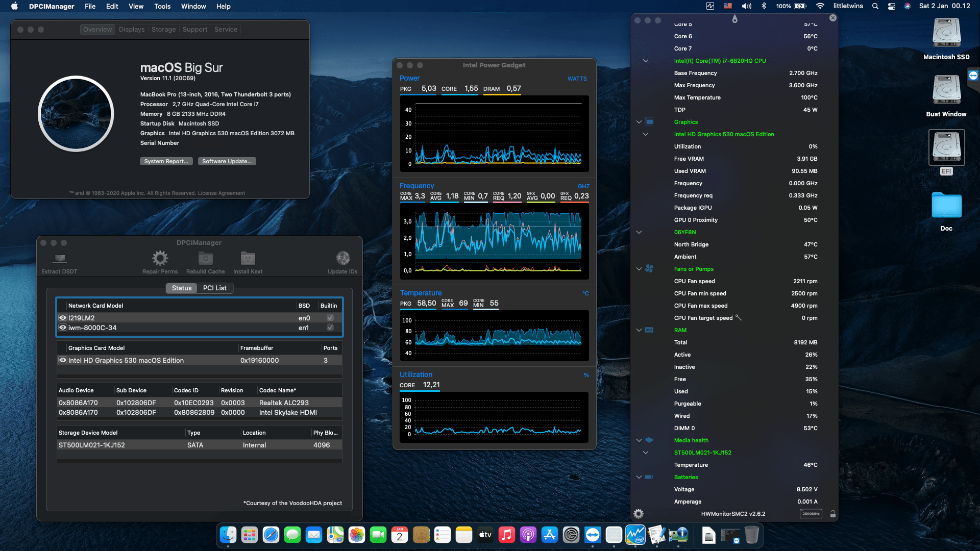Open the File menu
The image size is (980, 551).
90,6
